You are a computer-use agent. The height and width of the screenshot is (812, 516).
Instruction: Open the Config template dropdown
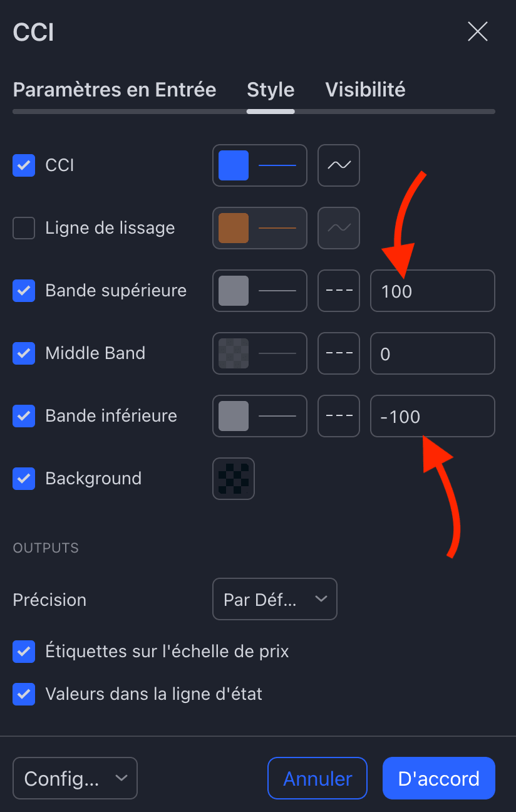point(75,779)
